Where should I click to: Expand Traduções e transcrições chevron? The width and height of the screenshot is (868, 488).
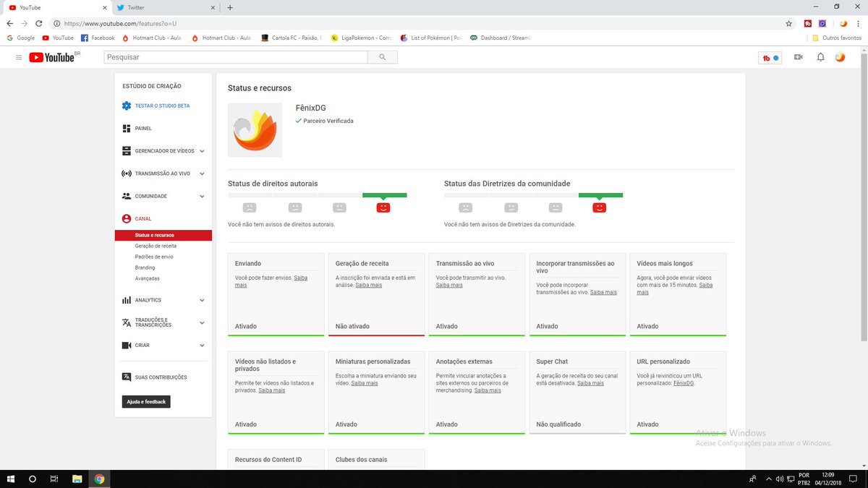point(202,322)
